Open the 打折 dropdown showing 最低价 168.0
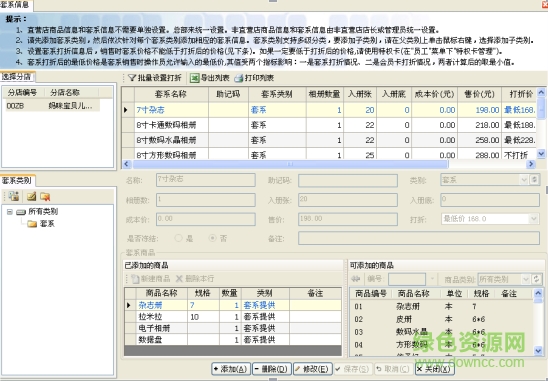This screenshot has height=381, width=548. point(533,219)
